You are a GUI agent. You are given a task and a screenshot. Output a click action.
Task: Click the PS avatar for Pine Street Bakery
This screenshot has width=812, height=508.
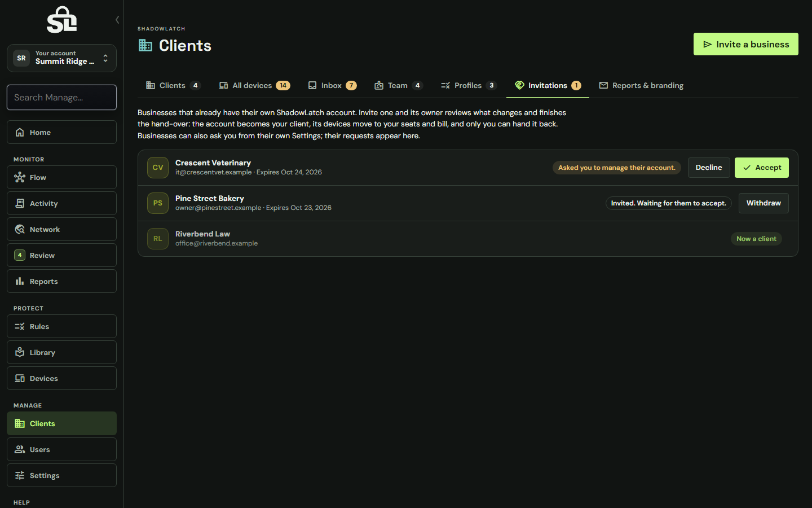tap(158, 203)
